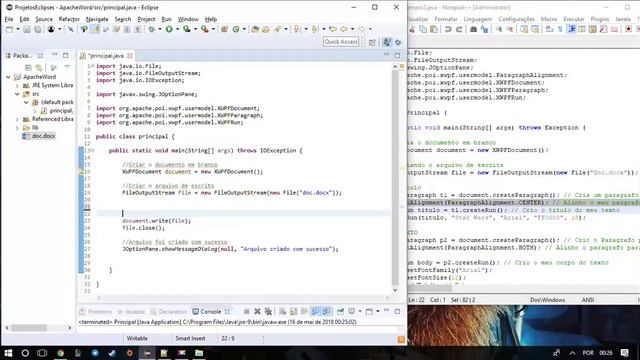Minimize the Console view button
The height and width of the screenshot is (360, 640).
pos(387,311)
